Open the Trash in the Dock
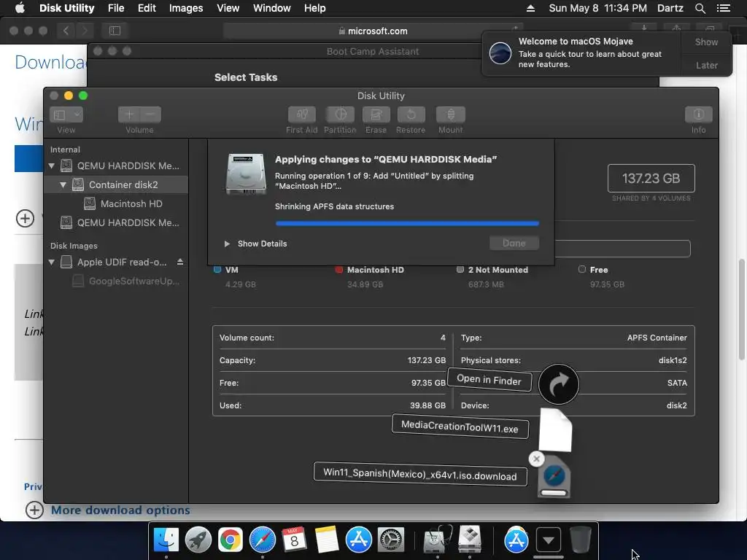This screenshot has width=747, height=560. [580, 540]
